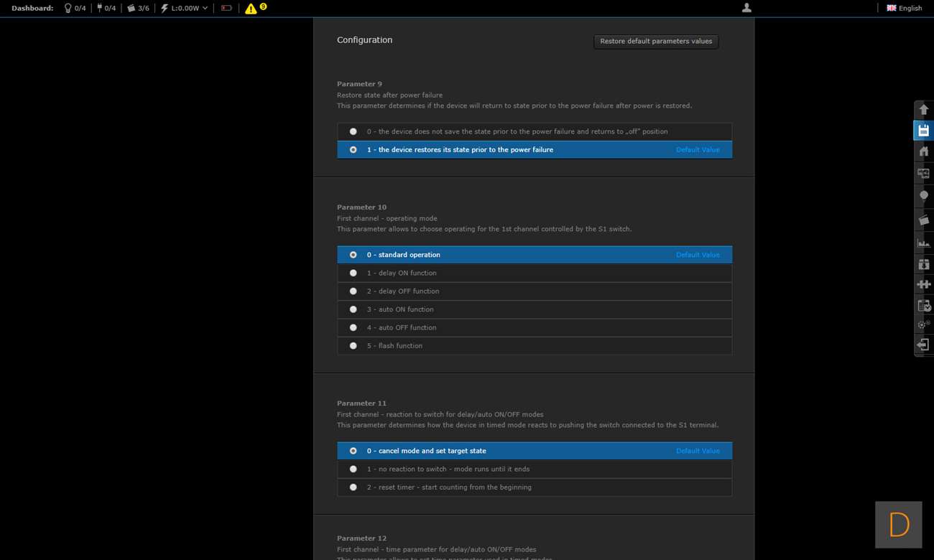
Task: Click the lights 0/4 dashboard indicator
Action: click(75, 9)
